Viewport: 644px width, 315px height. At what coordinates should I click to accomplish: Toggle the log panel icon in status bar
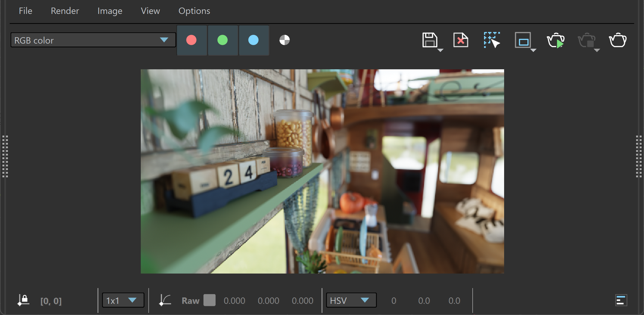coord(621,300)
